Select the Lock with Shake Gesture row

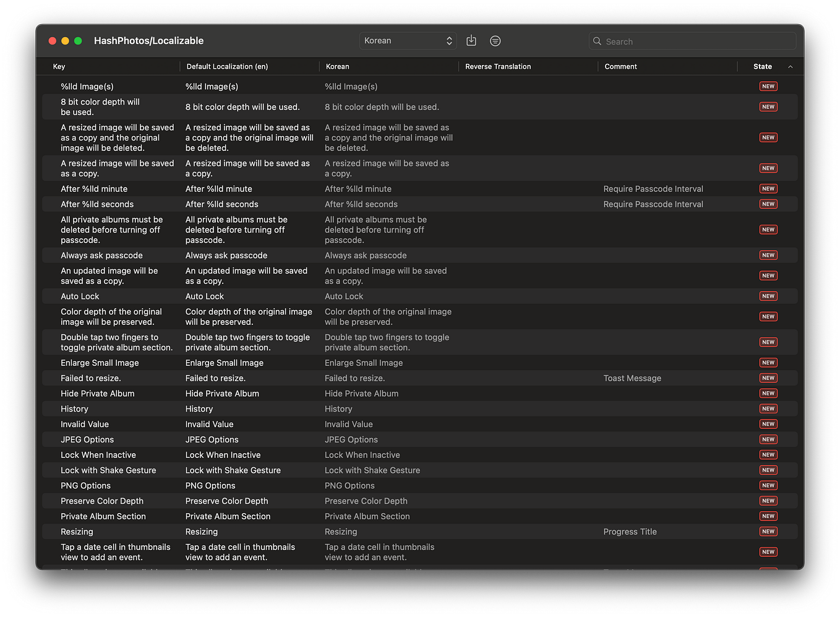coord(247,470)
